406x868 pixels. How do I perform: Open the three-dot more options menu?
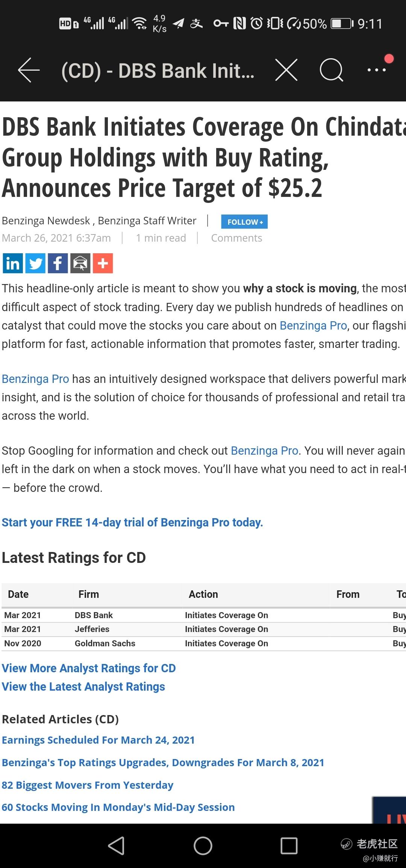pyautogui.click(x=377, y=70)
